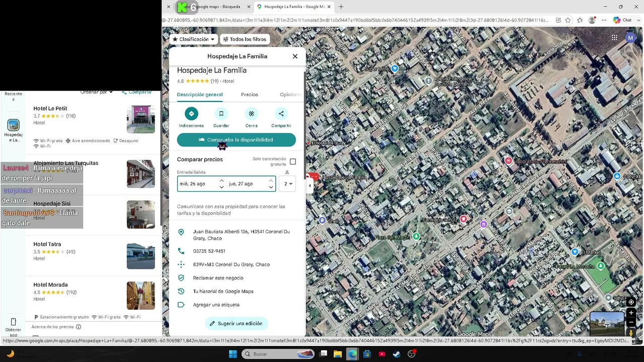The width and height of the screenshot is (644, 362).
Task: Open the guest count dropdown
Action: [x=288, y=184]
